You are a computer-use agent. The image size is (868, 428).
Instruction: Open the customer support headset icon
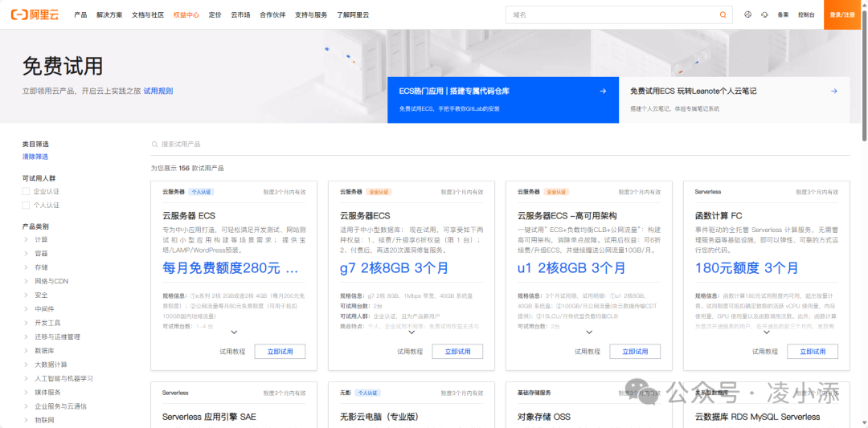[x=765, y=15]
